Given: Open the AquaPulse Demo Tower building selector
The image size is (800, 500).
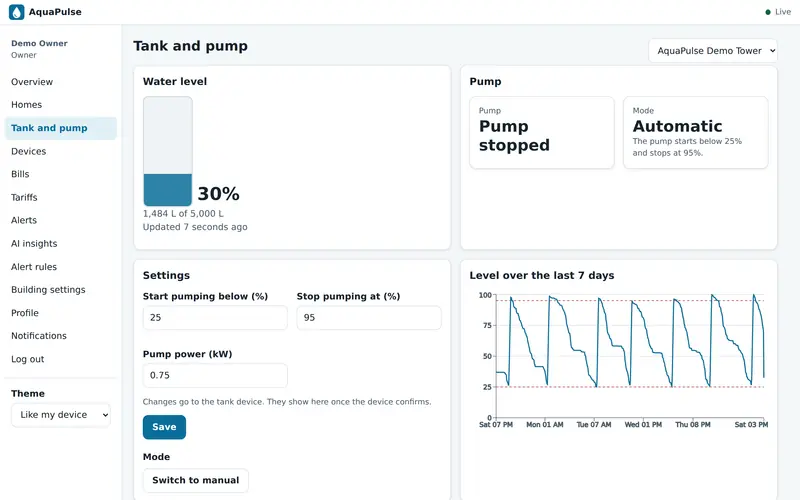Looking at the screenshot, I should pyautogui.click(x=713, y=51).
